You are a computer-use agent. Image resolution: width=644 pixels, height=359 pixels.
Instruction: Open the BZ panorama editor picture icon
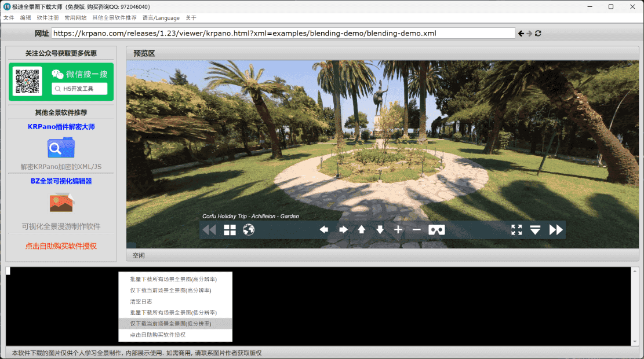point(61,202)
